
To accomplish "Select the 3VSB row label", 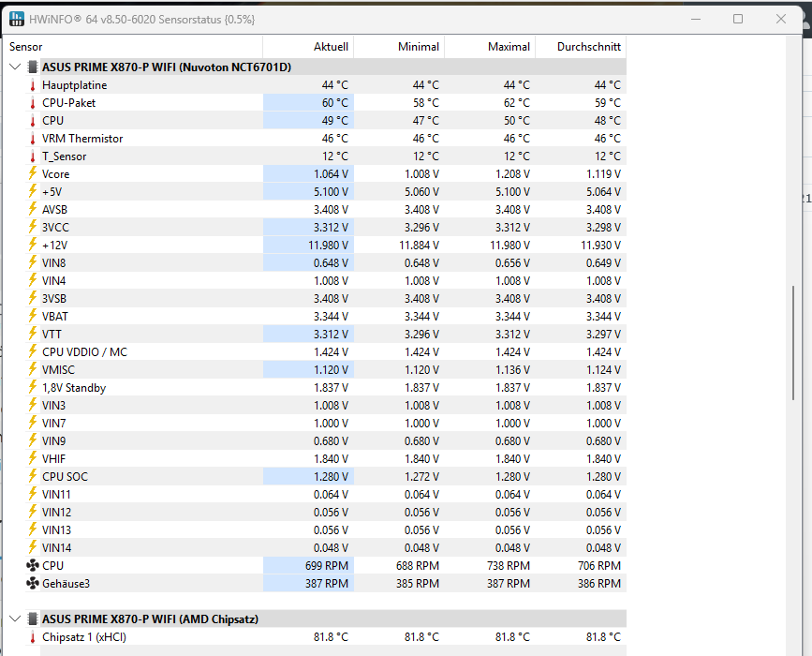I will (x=54, y=298).
